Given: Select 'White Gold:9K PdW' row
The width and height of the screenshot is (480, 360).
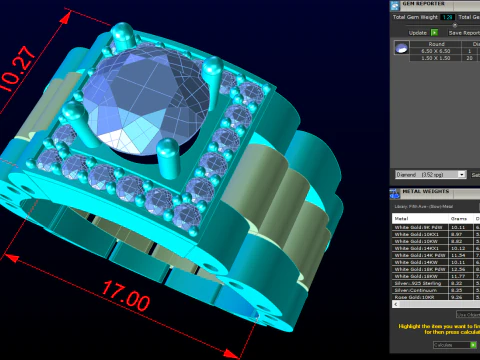Looking at the screenshot, I should (x=436, y=227).
